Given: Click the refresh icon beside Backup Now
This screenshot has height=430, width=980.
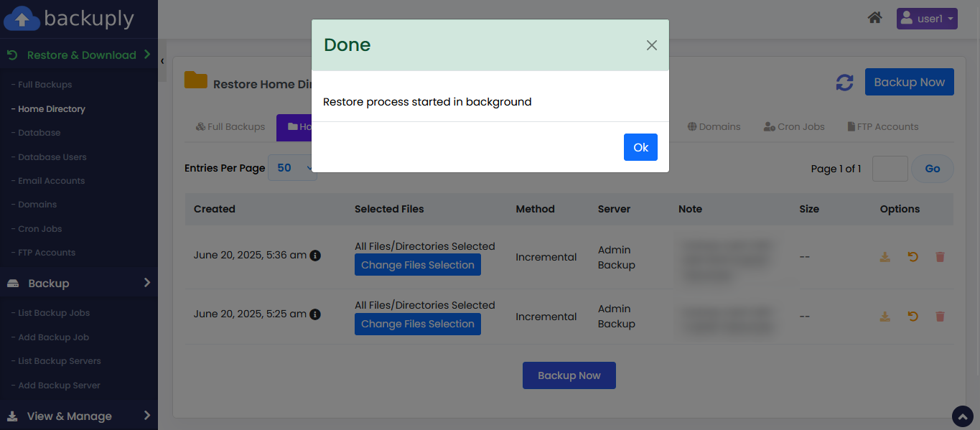Looking at the screenshot, I should click(844, 83).
